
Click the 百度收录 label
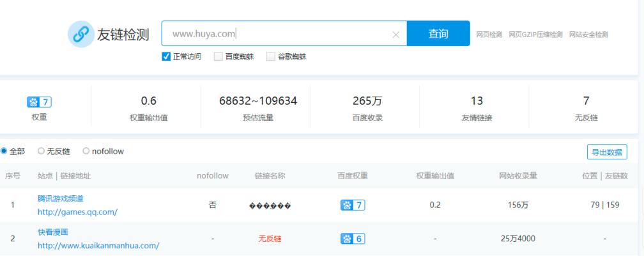click(367, 118)
